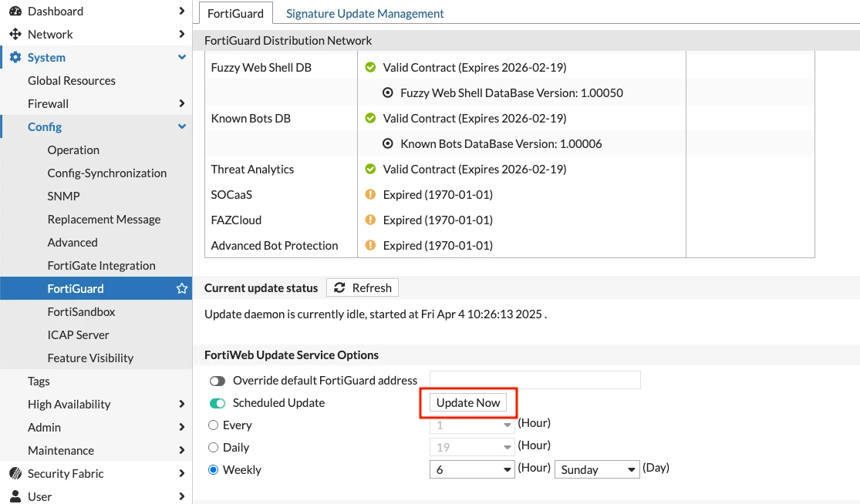Click the orange warning icon for SOCaaS
860x504 pixels.
(x=370, y=194)
